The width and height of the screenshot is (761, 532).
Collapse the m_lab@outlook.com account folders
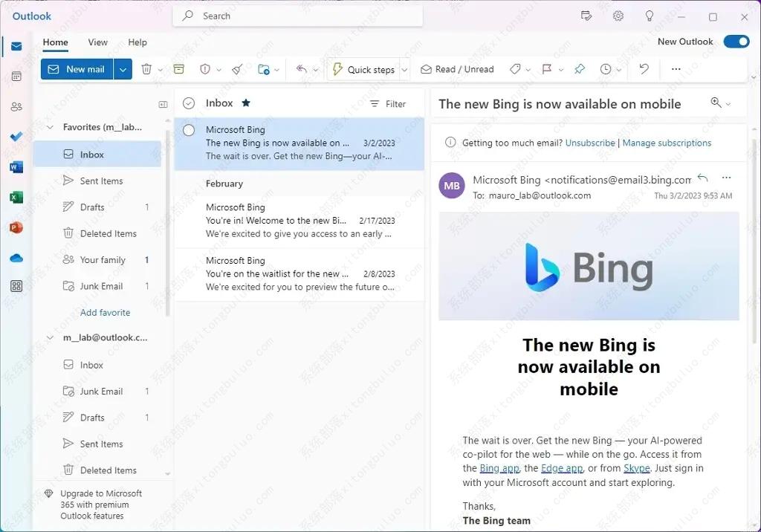click(50, 337)
